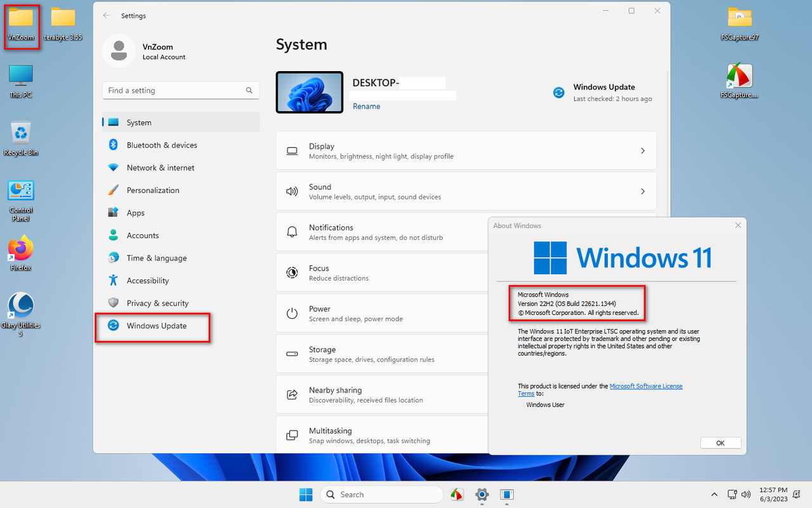The image size is (812, 508).
Task: Open Storage settings row
Action: (x=382, y=354)
